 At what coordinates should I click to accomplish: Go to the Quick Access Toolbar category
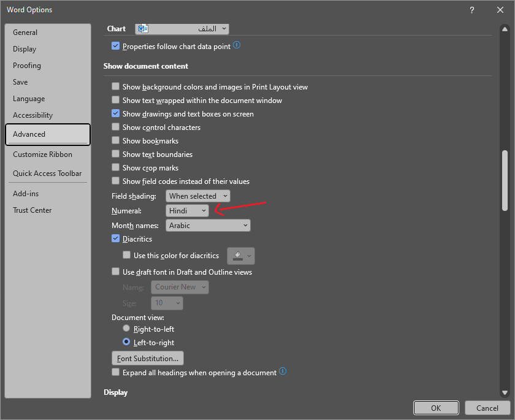(x=48, y=174)
